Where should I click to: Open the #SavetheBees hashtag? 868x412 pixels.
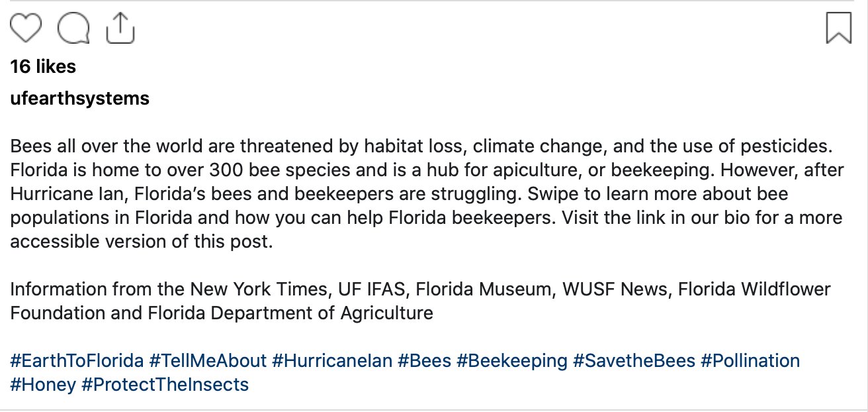point(634,361)
